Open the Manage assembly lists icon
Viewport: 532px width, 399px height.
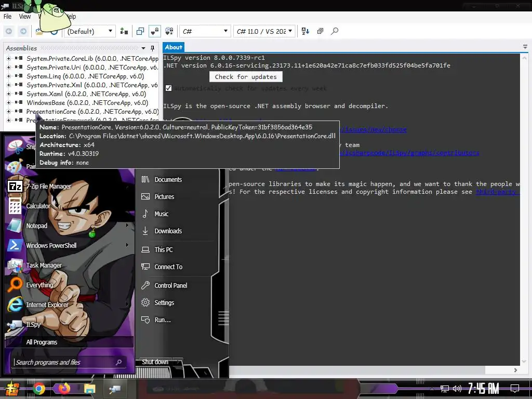pyautogui.click(x=124, y=31)
